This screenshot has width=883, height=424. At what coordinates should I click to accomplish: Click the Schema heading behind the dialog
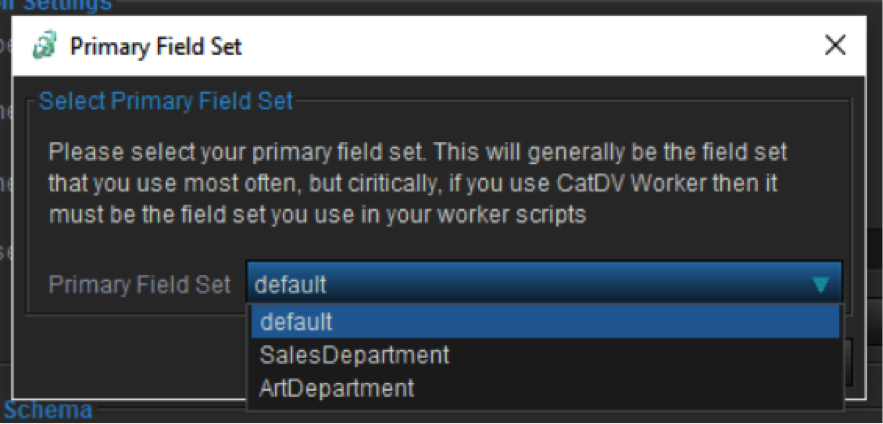point(50,410)
